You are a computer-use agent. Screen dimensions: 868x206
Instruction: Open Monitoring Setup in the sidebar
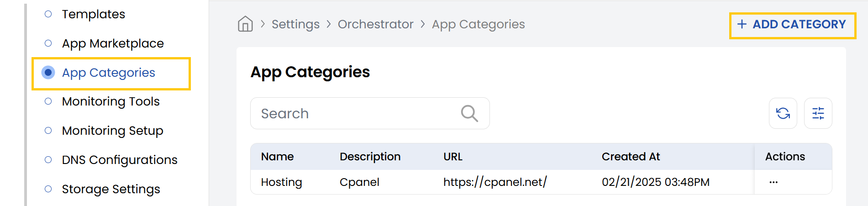pos(112,131)
